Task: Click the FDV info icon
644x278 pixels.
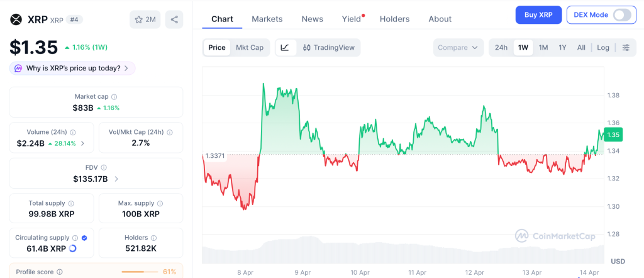Action: [x=104, y=168]
